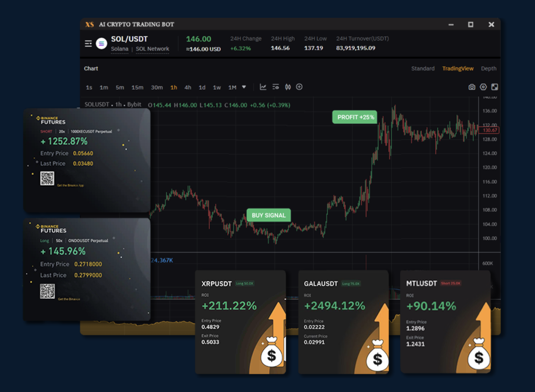Take a chart screenshot with the camera icon
The height and width of the screenshot is (392, 535).
point(472,87)
